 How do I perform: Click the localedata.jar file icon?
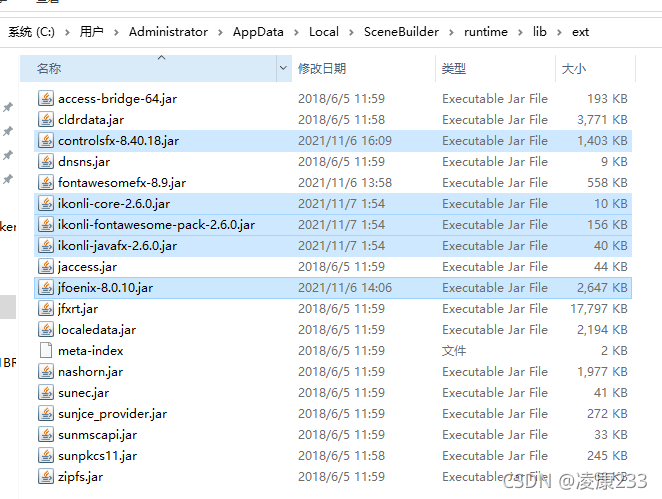tap(46, 330)
